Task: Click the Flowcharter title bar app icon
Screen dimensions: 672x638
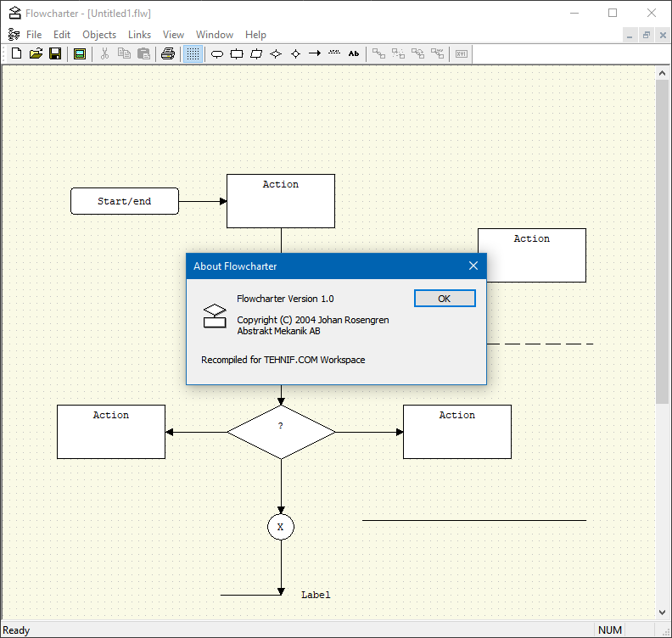Action: [15, 14]
